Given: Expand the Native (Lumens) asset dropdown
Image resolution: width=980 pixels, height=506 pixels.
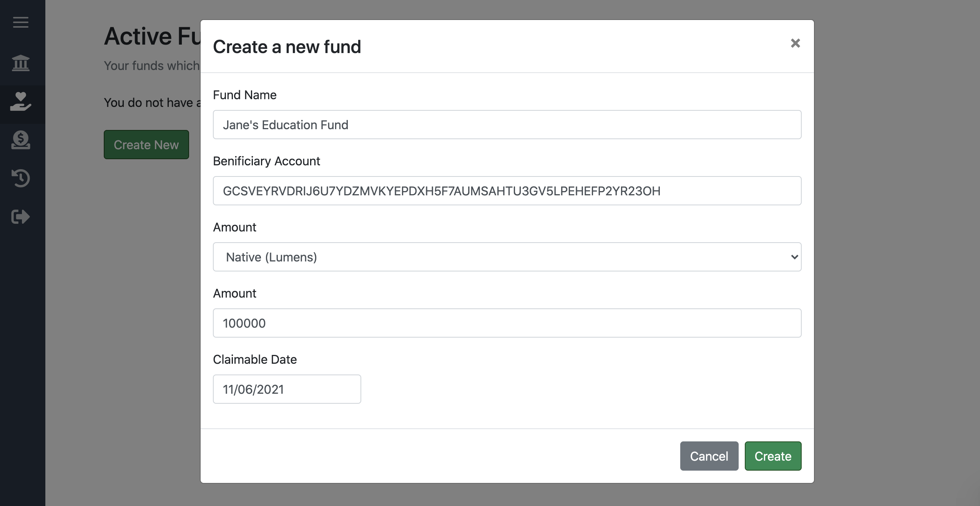Looking at the screenshot, I should (x=507, y=257).
